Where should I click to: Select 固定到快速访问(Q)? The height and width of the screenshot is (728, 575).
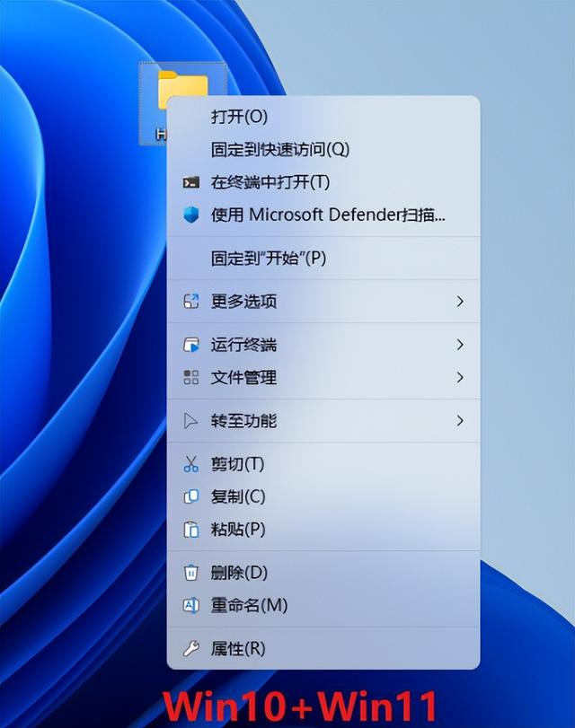(x=323, y=150)
